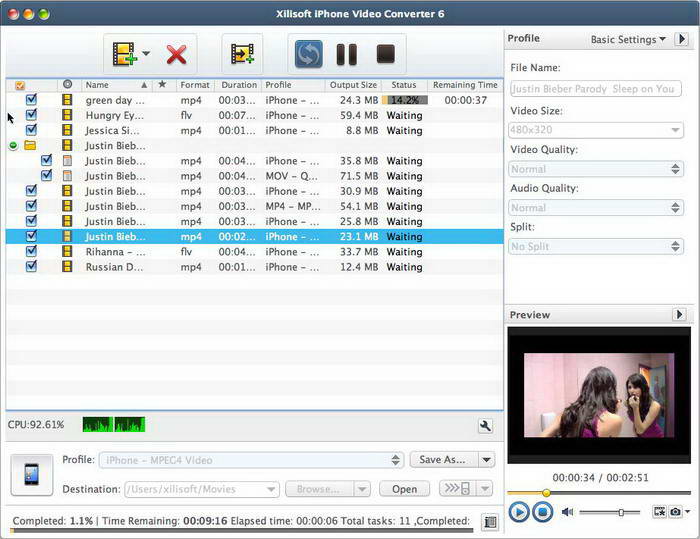Expand the Profile panel arrow button
Viewport: 700px width, 539px height.
pos(681,39)
